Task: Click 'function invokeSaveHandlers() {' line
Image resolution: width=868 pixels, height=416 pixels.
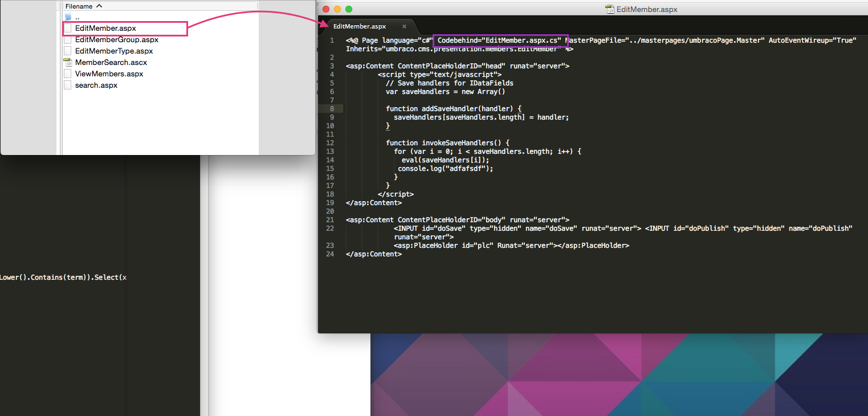Action: pos(447,143)
